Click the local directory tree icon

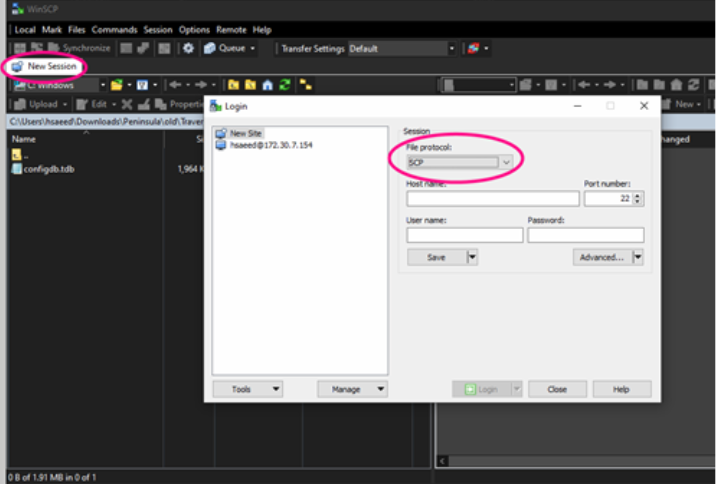click(305, 85)
